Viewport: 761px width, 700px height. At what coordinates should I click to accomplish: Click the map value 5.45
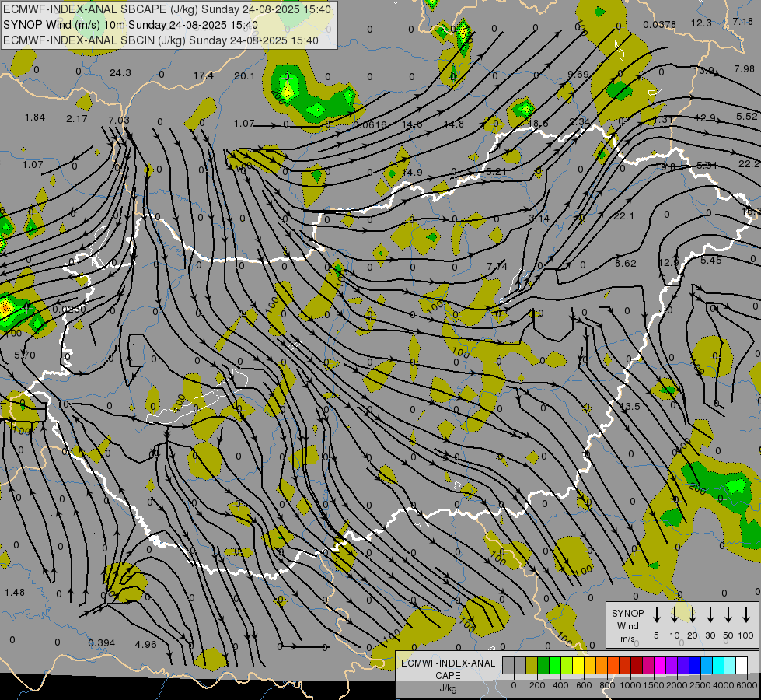pyautogui.click(x=711, y=261)
